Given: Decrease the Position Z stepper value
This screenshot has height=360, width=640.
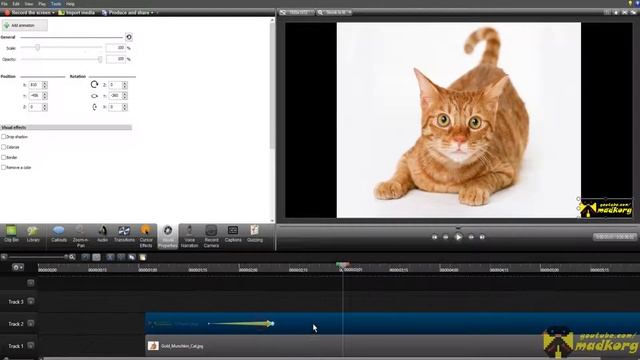Looking at the screenshot, I should pos(44,109).
